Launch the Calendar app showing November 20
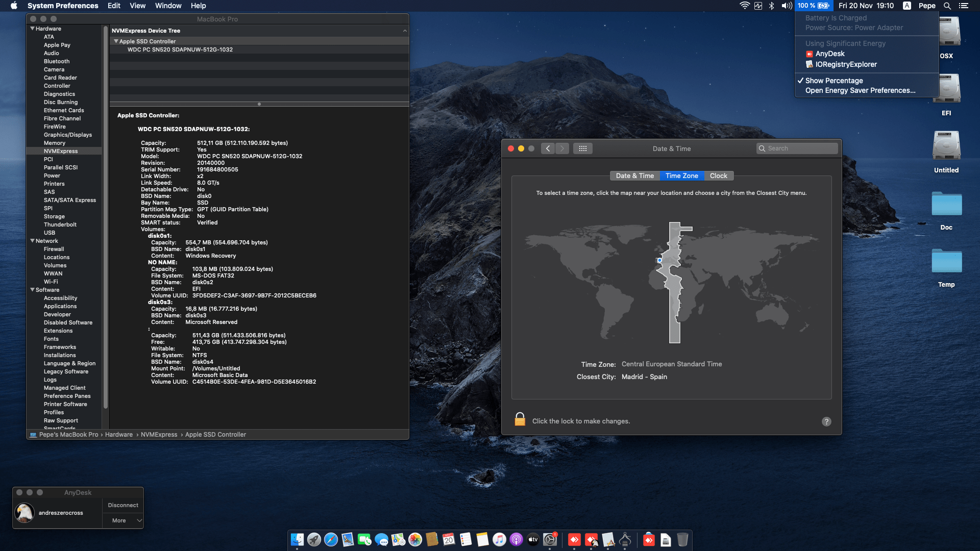 (448, 539)
